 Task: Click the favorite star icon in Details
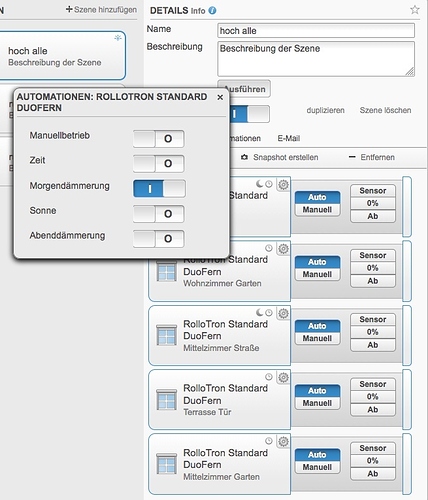click(415, 10)
